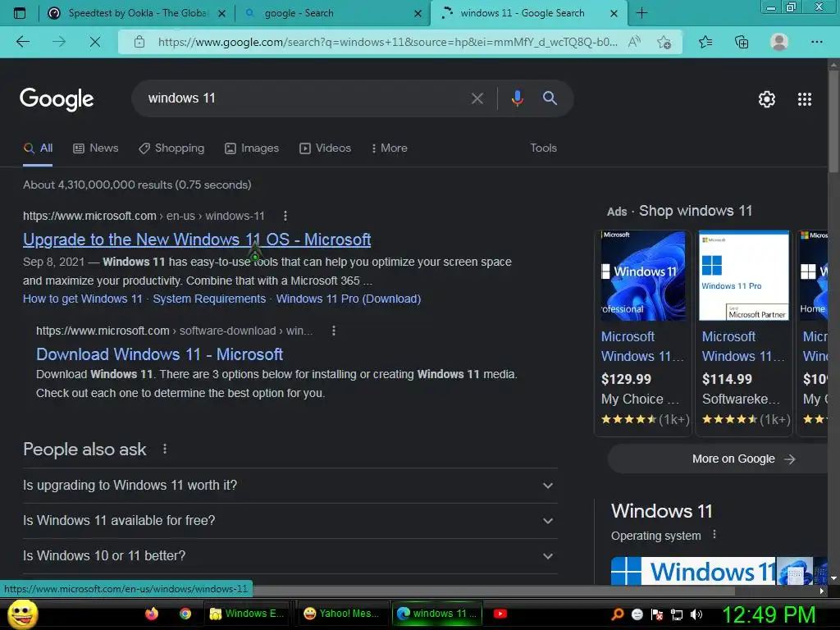840x630 pixels.
Task: Open options for software-download result
Action: coord(334,331)
